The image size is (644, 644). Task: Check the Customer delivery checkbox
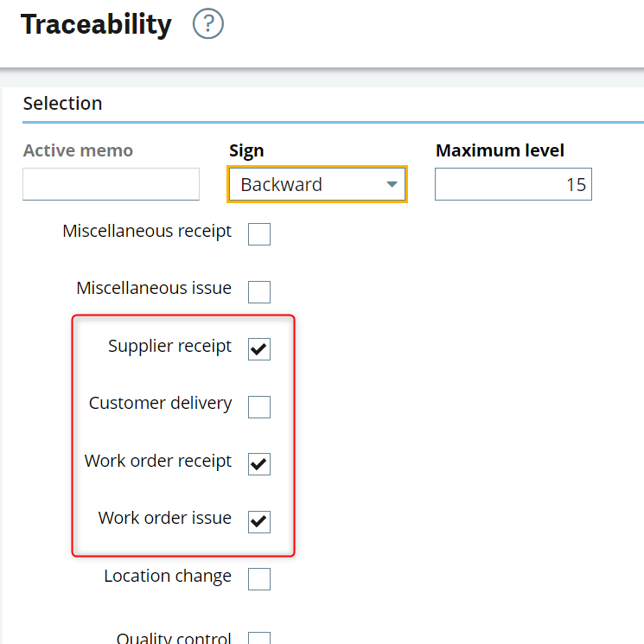coord(259,406)
